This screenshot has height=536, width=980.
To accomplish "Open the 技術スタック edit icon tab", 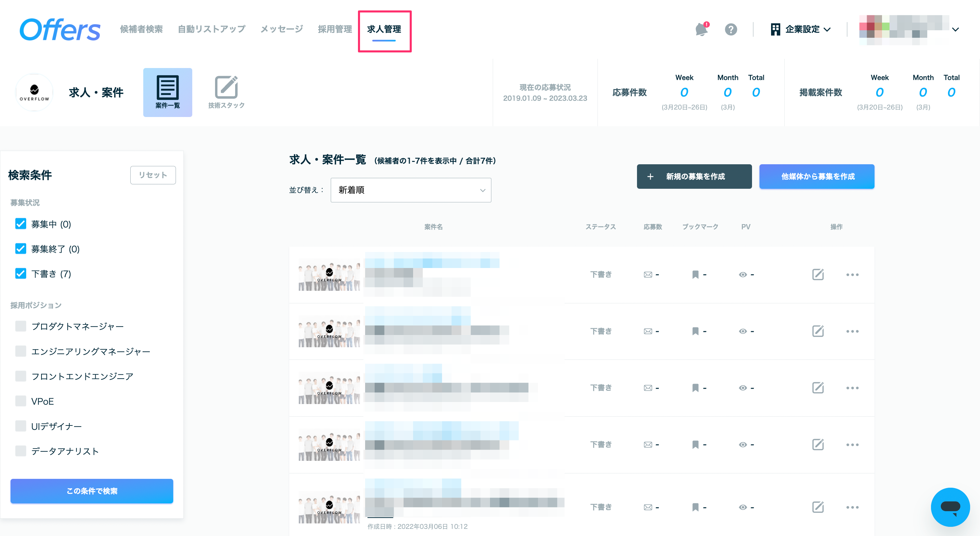I will pyautogui.click(x=226, y=93).
